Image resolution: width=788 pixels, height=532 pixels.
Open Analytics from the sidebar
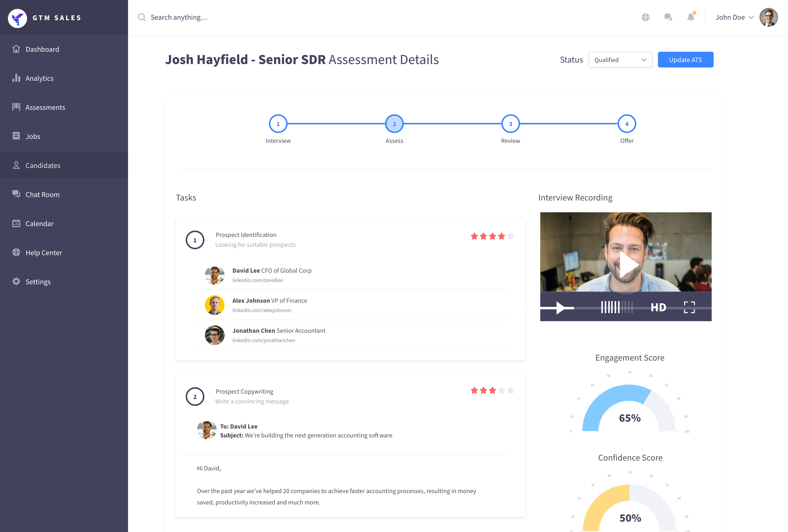(39, 78)
